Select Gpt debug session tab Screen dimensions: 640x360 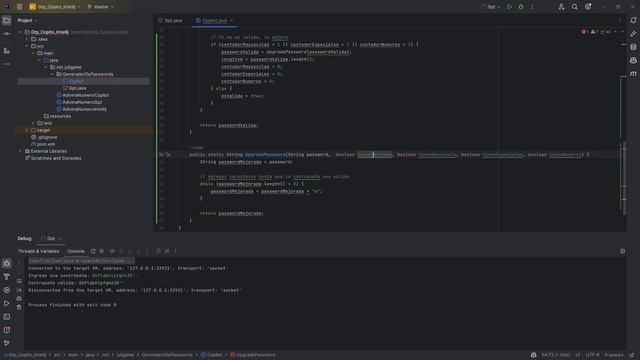(51, 238)
